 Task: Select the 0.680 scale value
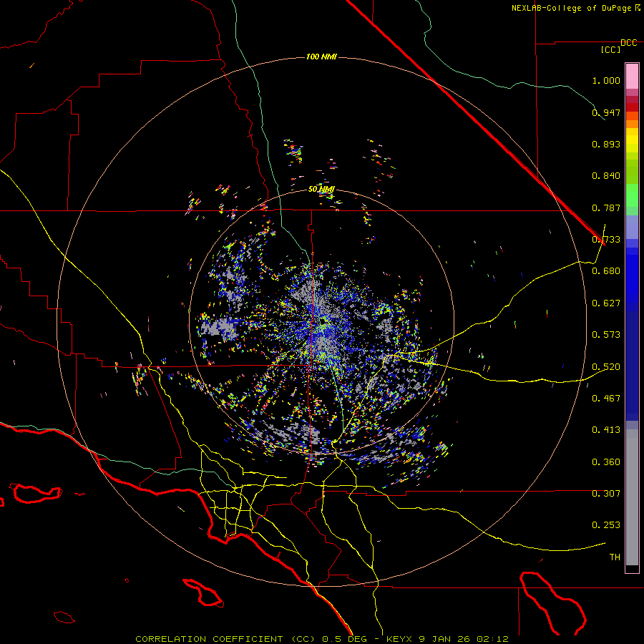click(606, 271)
